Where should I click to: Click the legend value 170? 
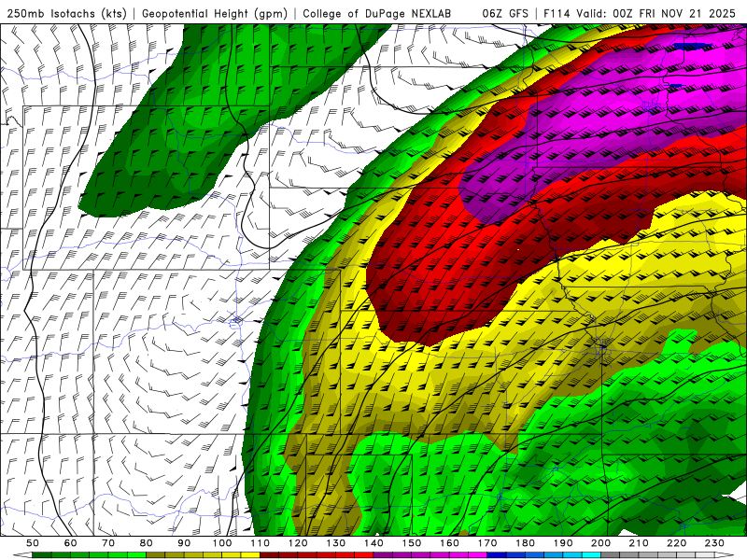coord(487,543)
